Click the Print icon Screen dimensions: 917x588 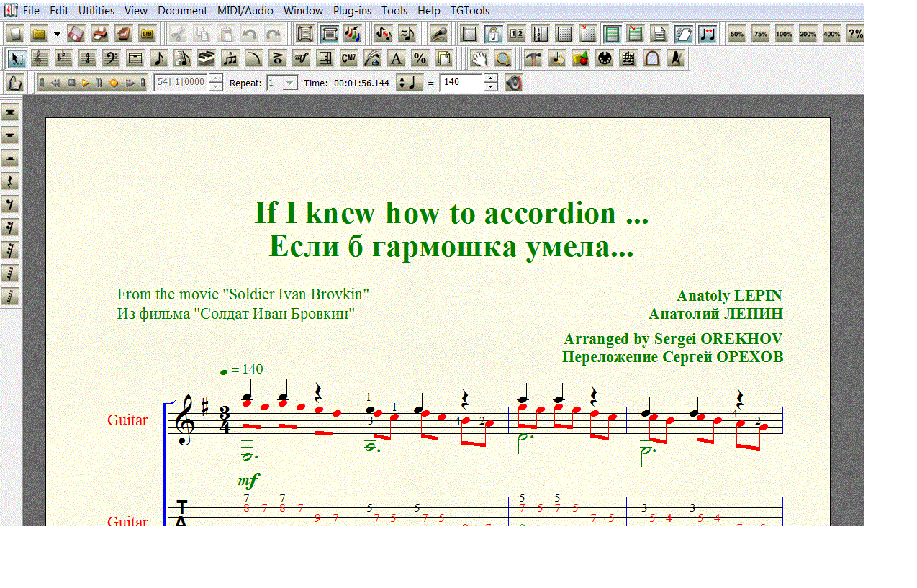(99, 34)
